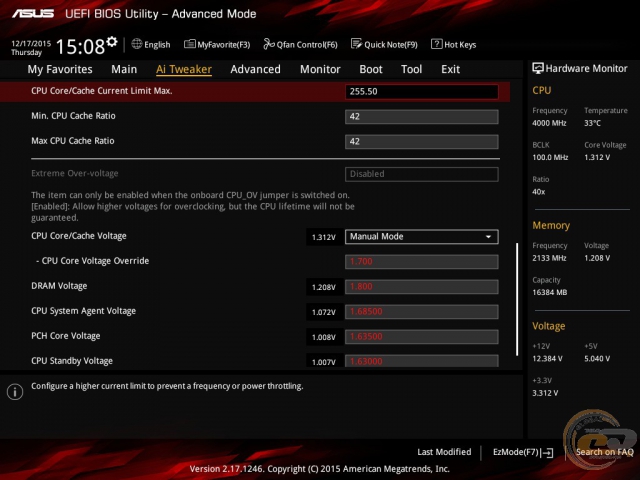Click the Max CPU Cache Ratio field
This screenshot has height=480, width=640.
pos(422,142)
